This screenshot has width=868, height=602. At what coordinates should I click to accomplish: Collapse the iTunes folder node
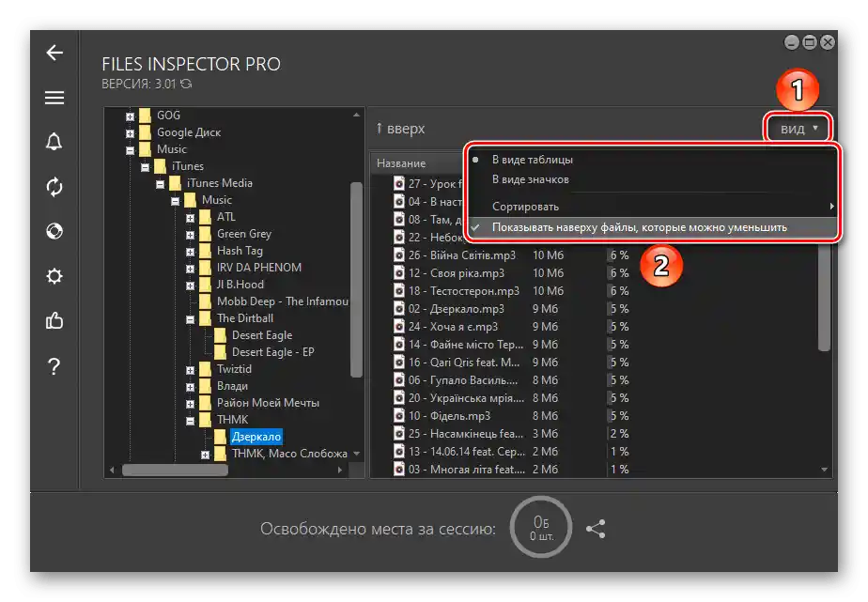(145, 167)
